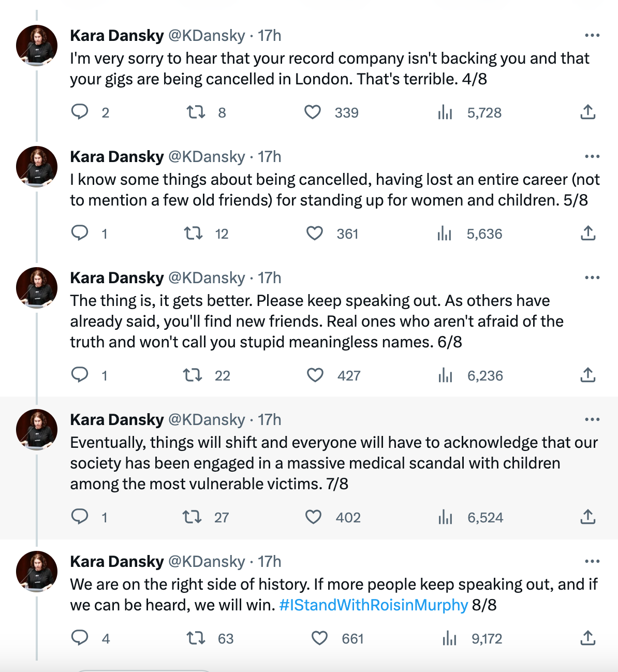Like the 6/8 tweet
Viewport: 618px width, 672px height.
(x=314, y=375)
